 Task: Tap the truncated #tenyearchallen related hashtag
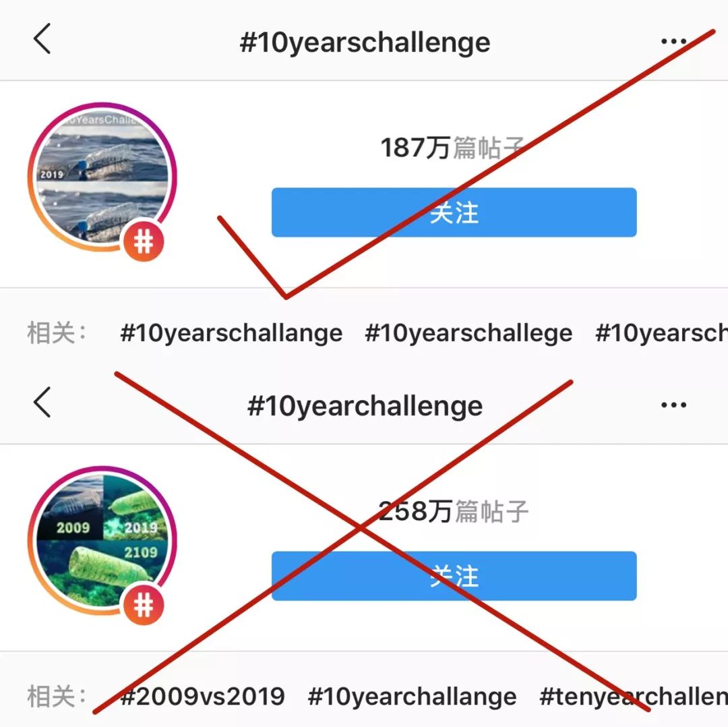click(632, 696)
